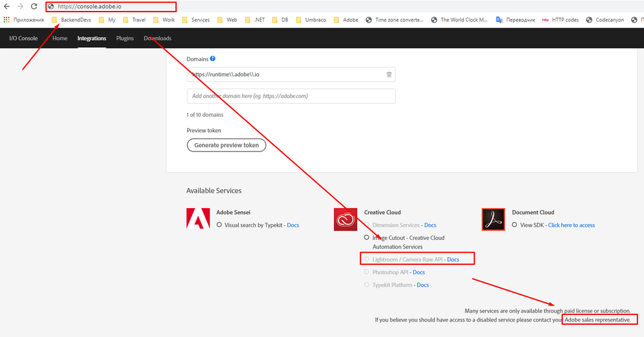Image resolution: width=644 pixels, height=337 pixels.
Task: Open Docs link for Photoshop API
Action: pos(418,272)
